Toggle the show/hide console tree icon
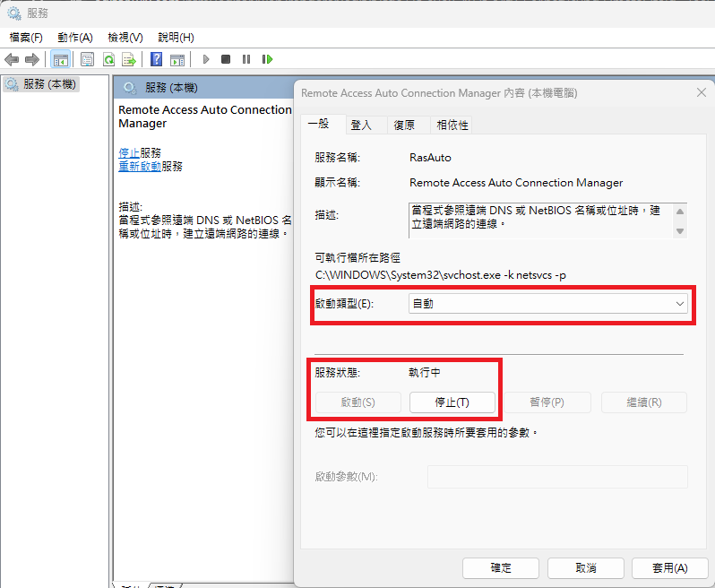Screen dimensions: 715x588 tap(60, 59)
